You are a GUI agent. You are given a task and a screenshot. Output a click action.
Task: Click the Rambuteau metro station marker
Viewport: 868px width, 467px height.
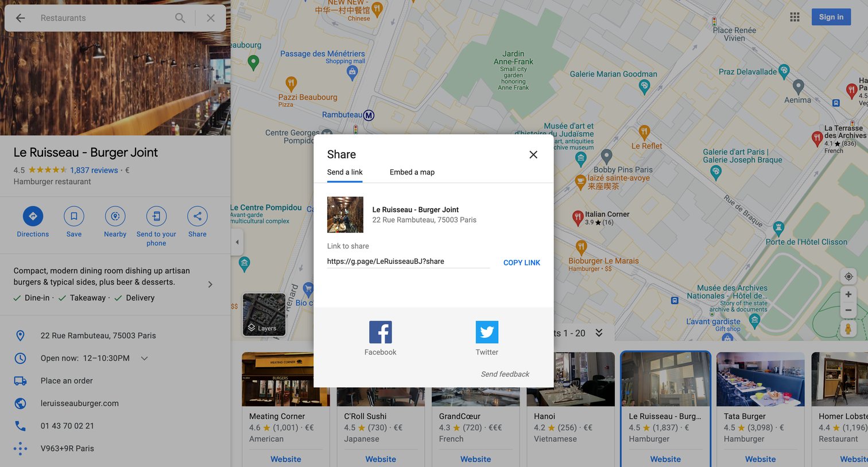[369, 115]
